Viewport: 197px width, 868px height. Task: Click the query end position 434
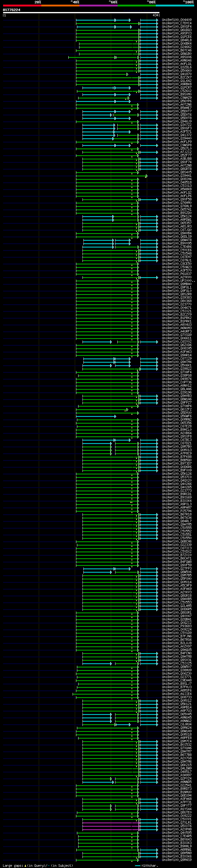coord(155,15)
